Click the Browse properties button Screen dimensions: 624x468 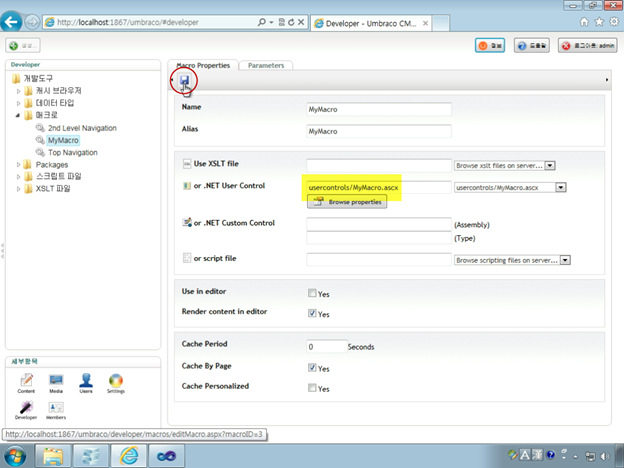pos(347,202)
